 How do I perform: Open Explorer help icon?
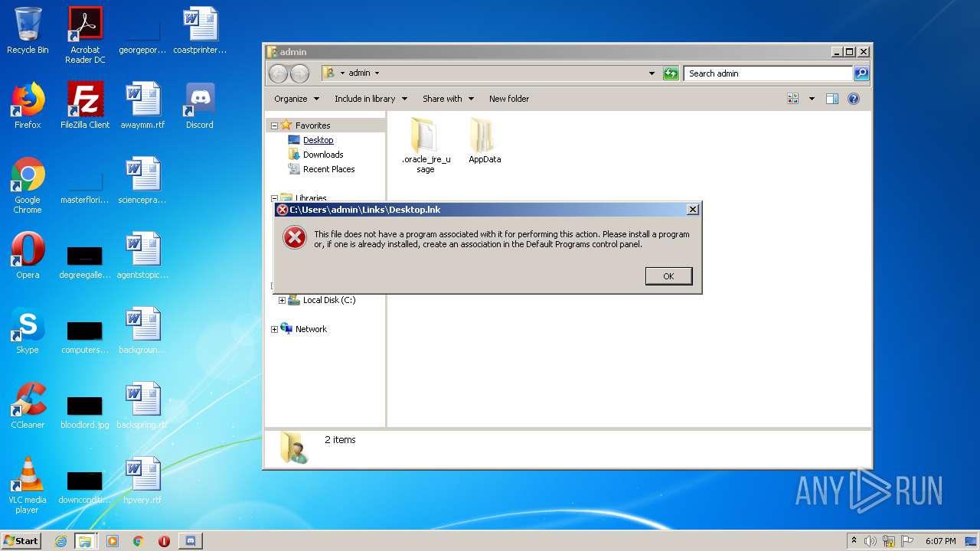pos(854,99)
